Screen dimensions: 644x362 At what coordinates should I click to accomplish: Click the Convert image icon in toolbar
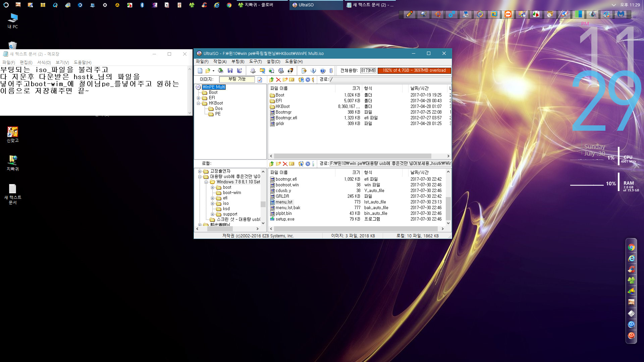click(272, 71)
